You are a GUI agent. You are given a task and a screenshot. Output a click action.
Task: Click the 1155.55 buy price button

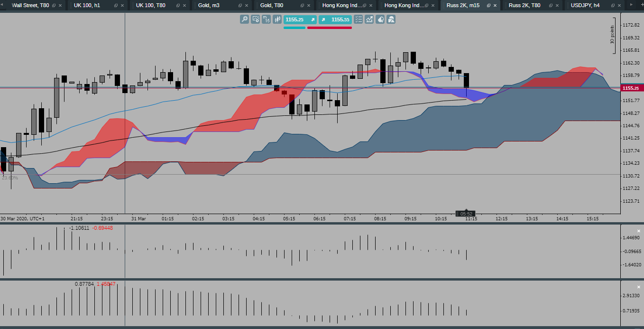click(335, 19)
